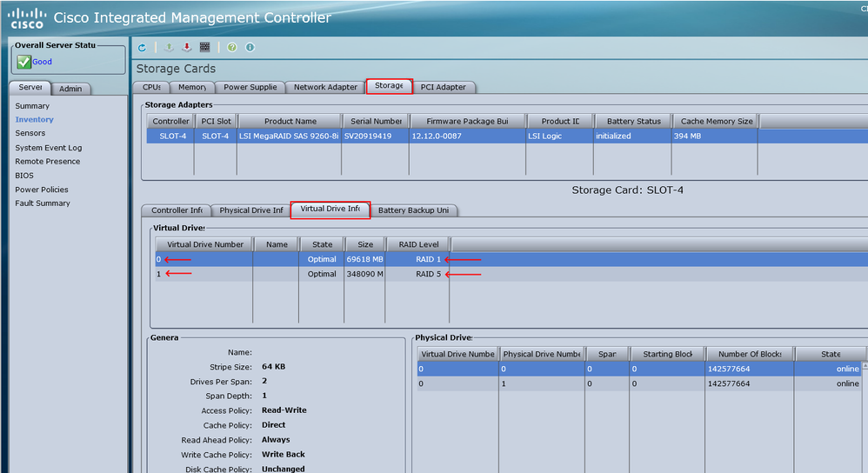Switch to the PCI Adapters tab
Image resolution: width=868 pixels, height=473 pixels.
click(444, 88)
